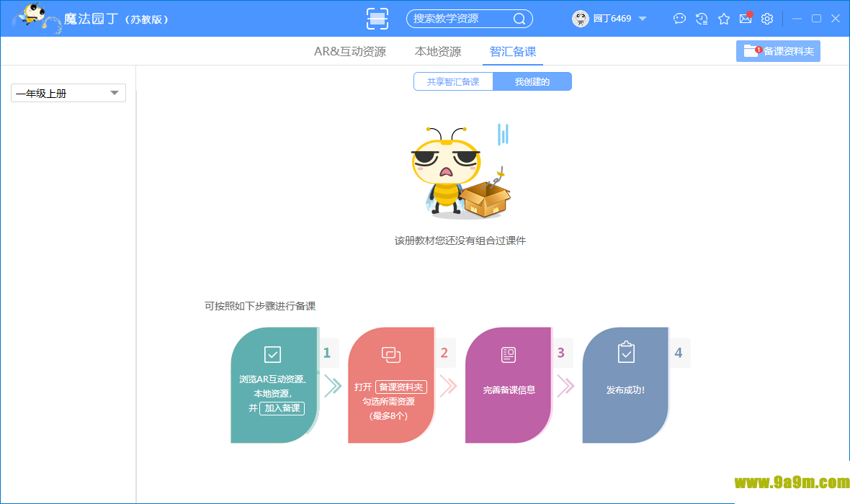This screenshot has width=850, height=504.
Task: Click 备课资料夹 label in step 2 card
Action: point(401,387)
